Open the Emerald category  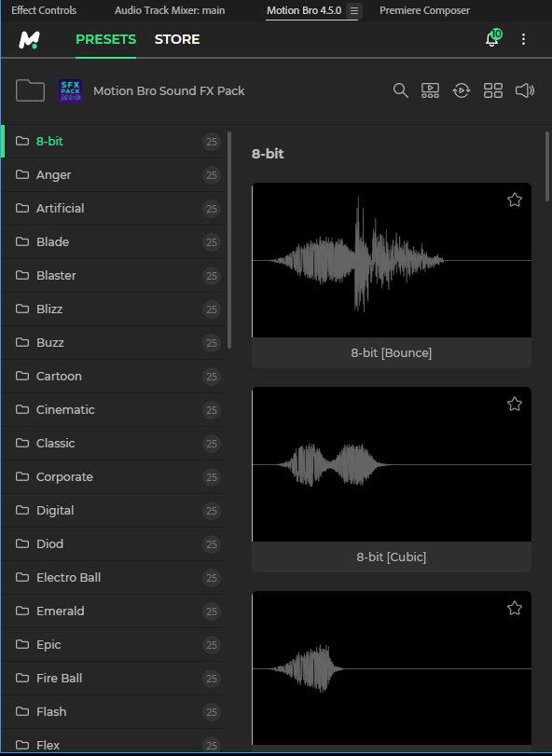[114, 611]
